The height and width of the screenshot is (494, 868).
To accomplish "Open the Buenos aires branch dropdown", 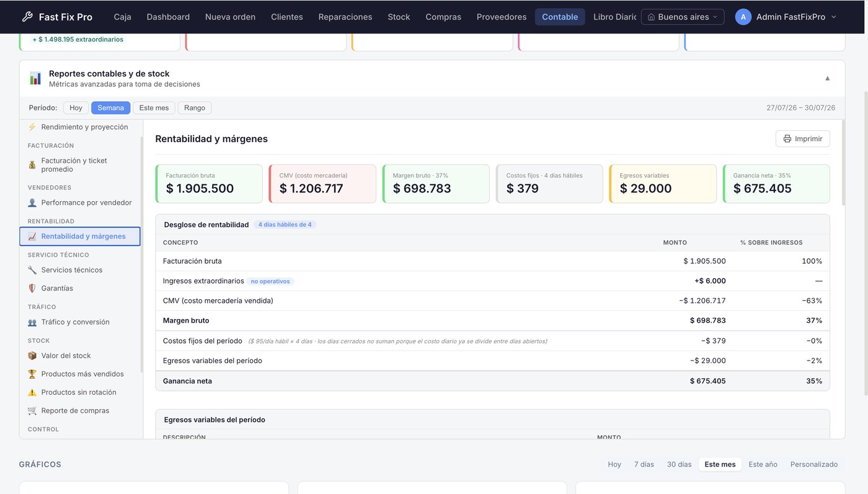I will pos(683,17).
